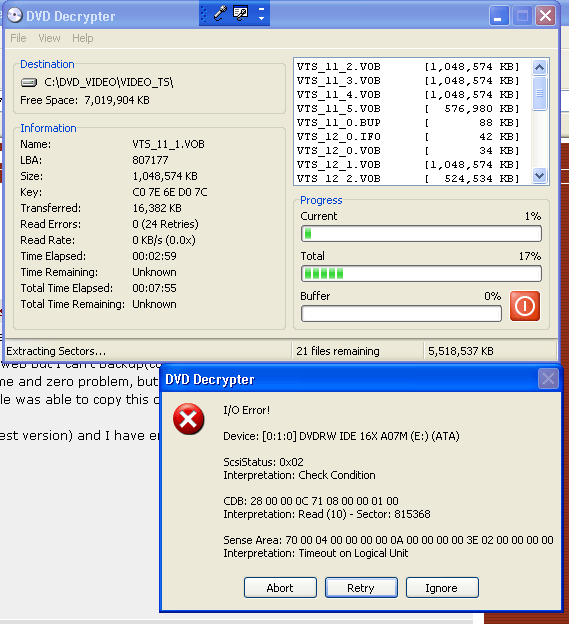The height and width of the screenshot is (624, 569).
Task: Click the Current progress bar
Action: (x=421, y=234)
